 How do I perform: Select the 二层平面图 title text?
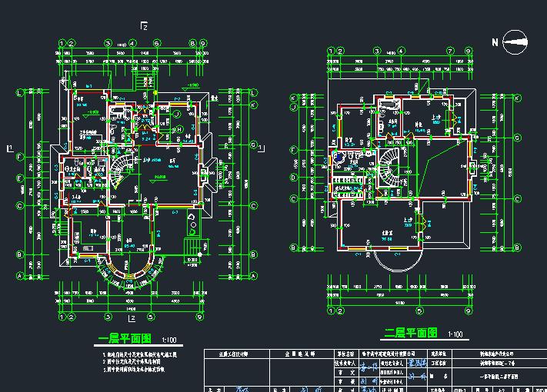coord(410,333)
